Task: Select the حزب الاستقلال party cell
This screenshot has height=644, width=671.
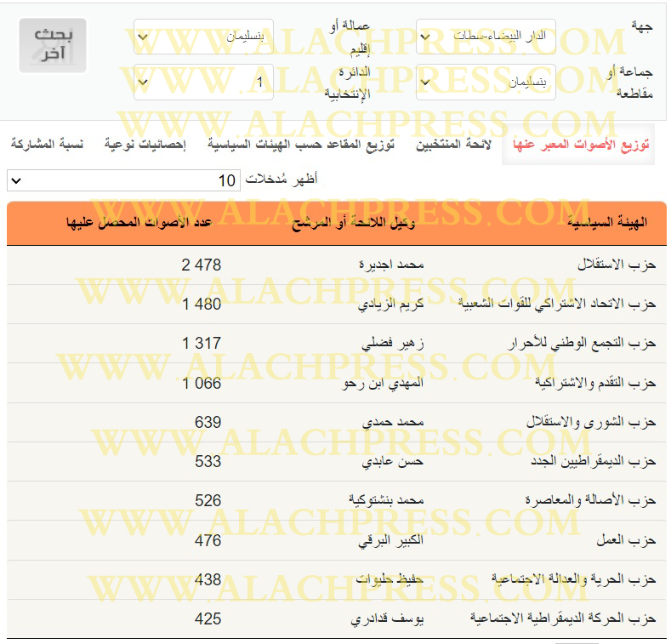Action: coord(617,265)
